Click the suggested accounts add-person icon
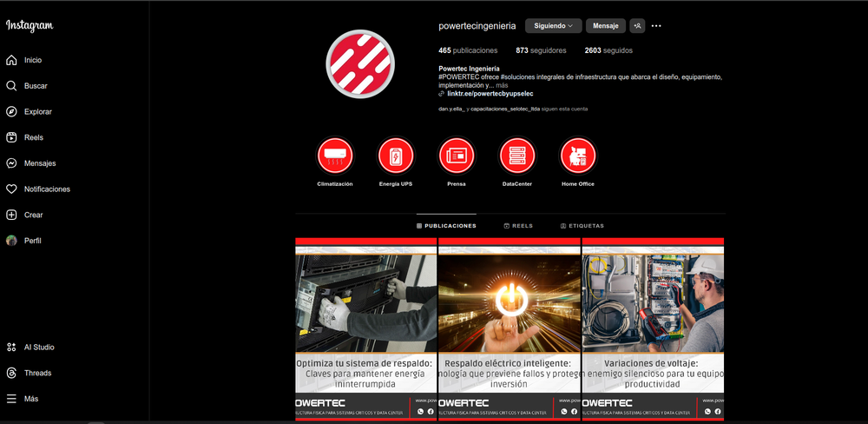The width and height of the screenshot is (868, 424). tap(637, 25)
